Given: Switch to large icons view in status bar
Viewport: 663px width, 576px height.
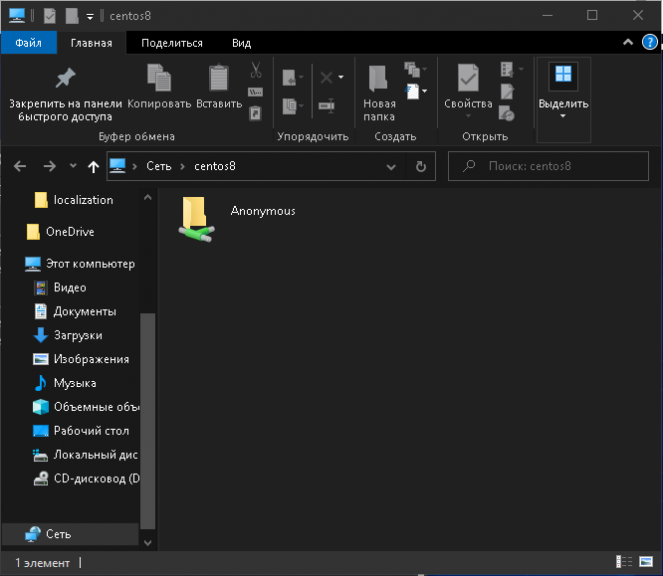Looking at the screenshot, I should pos(646,562).
